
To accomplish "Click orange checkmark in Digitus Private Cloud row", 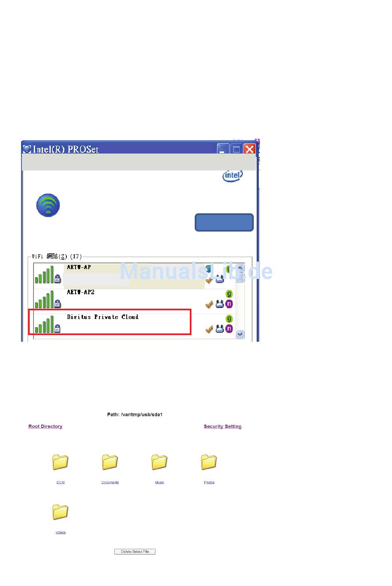I will [x=209, y=329].
